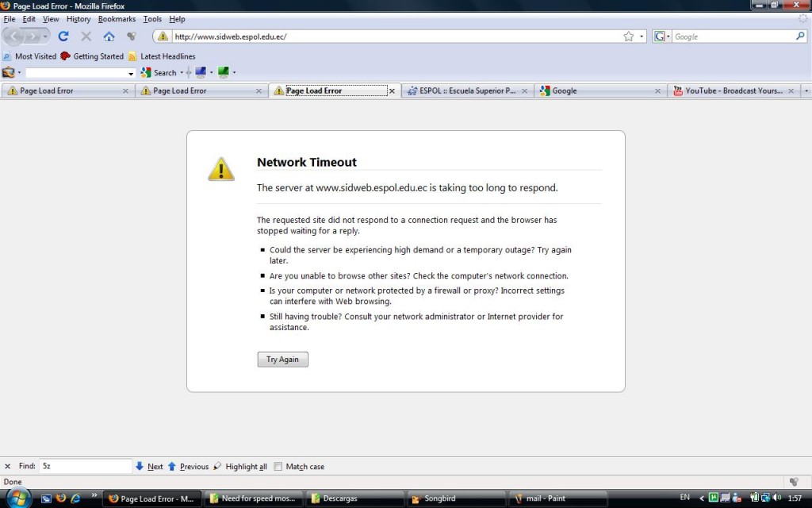This screenshot has width=812, height=508.
Task: Open the Bookmarks menu
Action: [117, 19]
